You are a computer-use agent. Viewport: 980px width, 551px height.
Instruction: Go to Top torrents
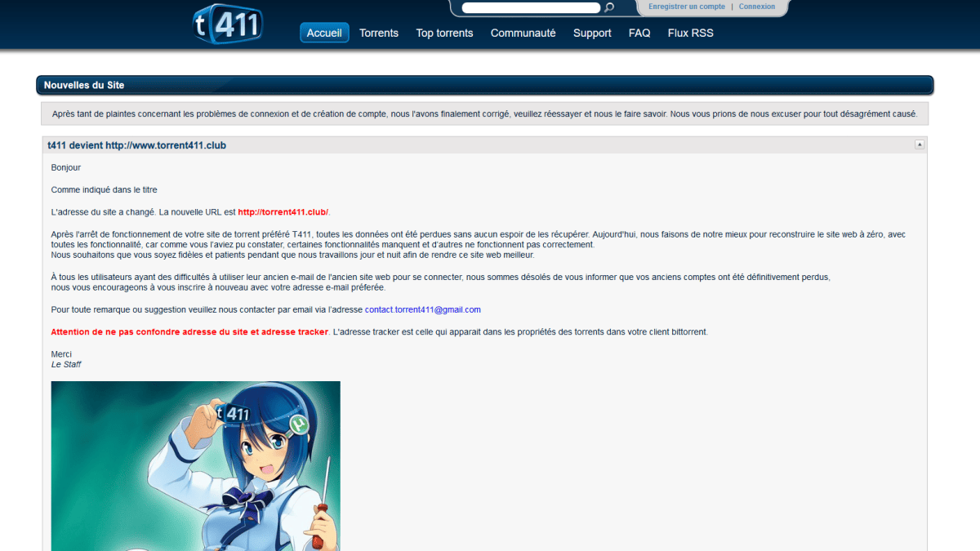click(444, 33)
